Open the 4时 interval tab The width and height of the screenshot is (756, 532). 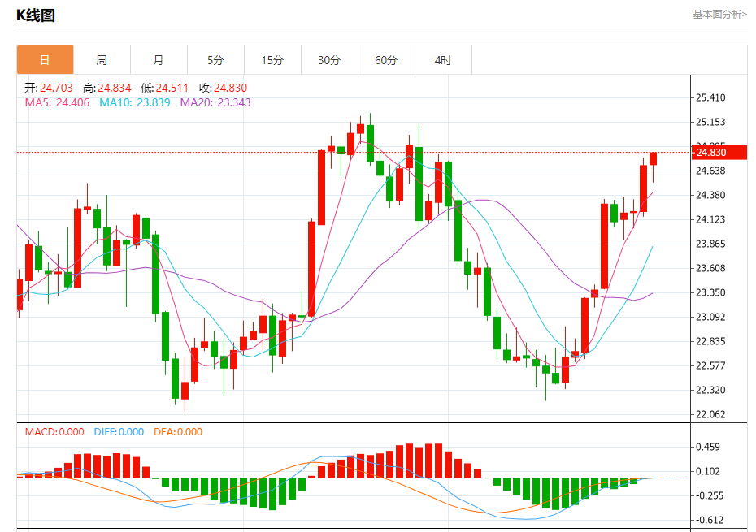click(x=443, y=60)
